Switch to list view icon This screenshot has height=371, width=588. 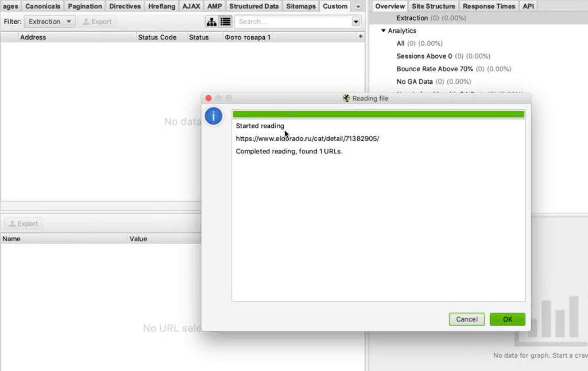(225, 22)
